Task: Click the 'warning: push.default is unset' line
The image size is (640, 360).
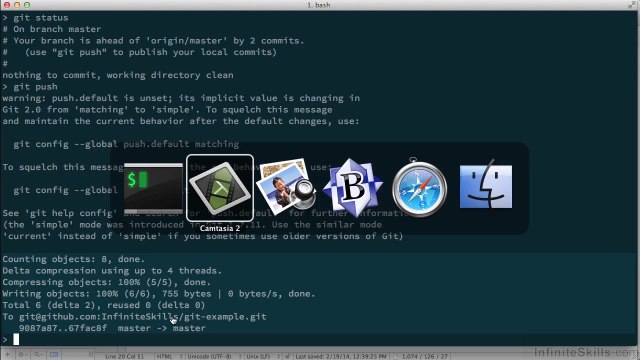Action: coord(181,98)
